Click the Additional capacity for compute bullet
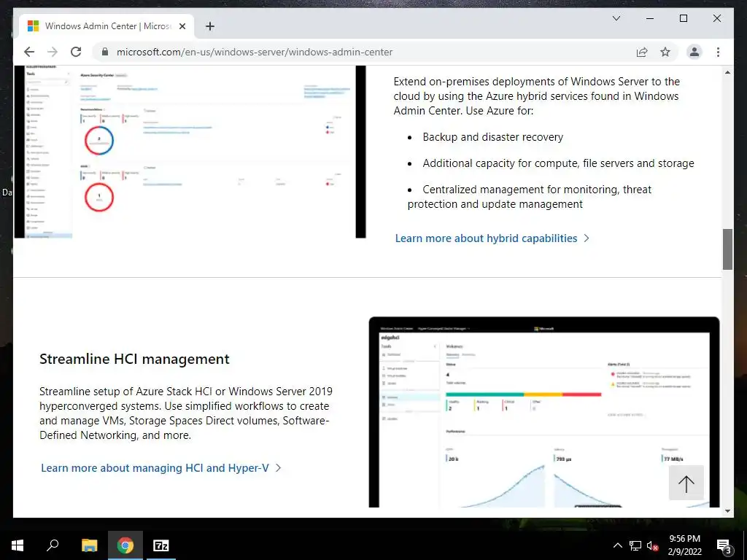 (558, 163)
